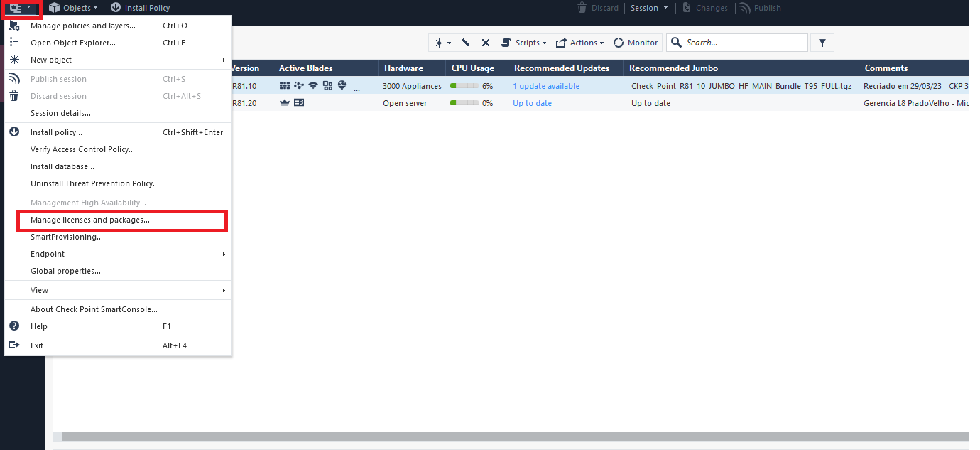The width and height of the screenshot is (980, 450).
Task: Click the X Delete icon in gateways toolbar
Action: (486, 43)
